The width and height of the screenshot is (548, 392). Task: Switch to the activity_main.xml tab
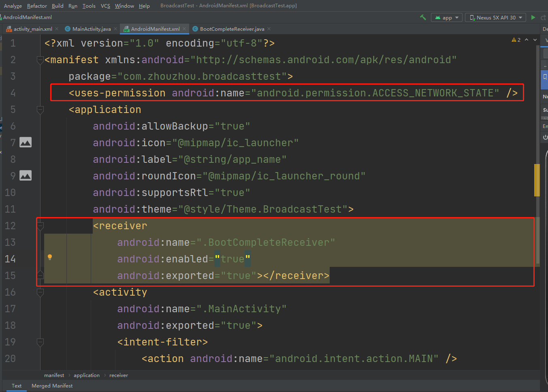[x=32, y=29]
